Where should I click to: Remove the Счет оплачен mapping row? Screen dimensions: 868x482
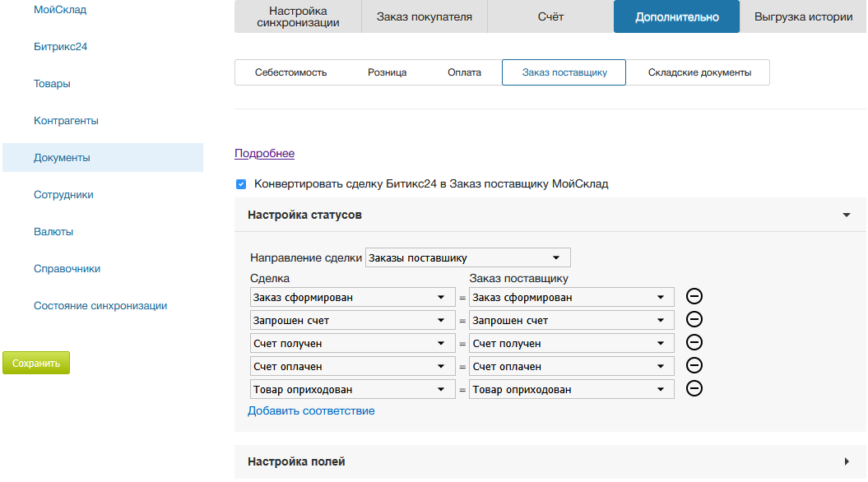pos(694,366)
